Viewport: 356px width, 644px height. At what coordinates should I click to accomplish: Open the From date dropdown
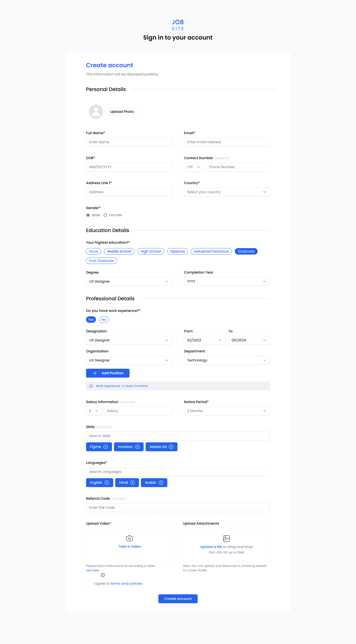(205, 340)
